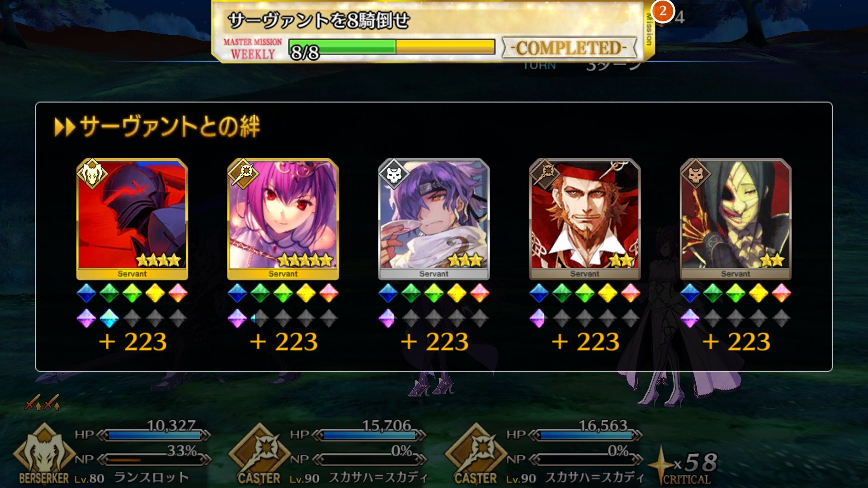Select the three-star purple-haired Assassin card
The height and width of the screenshot is (488, 868).
434,219
